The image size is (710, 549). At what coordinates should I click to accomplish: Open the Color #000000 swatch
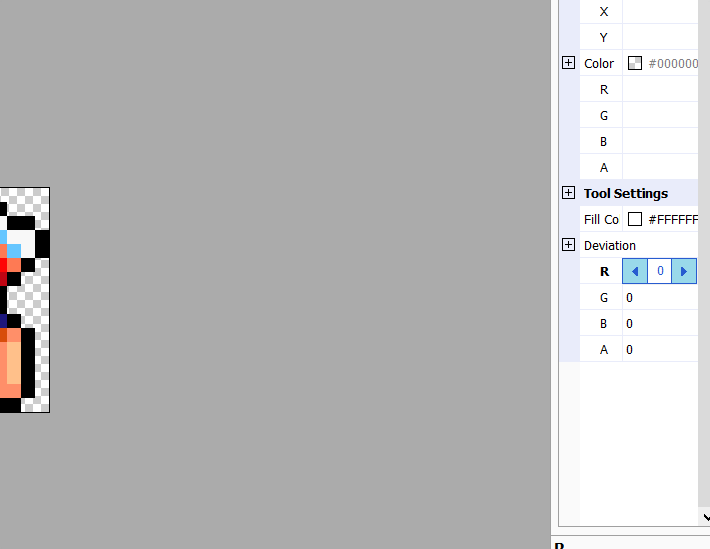tap(635, 63)
